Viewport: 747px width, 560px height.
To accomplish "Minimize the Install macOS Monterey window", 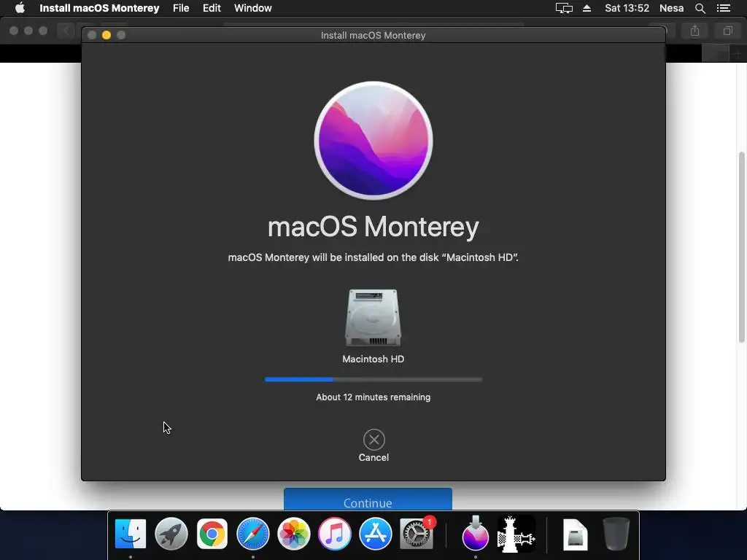I will click(x=107, y=35).
